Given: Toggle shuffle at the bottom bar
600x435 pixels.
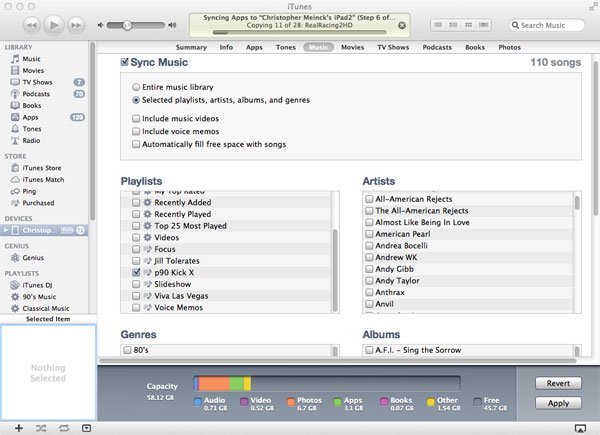Looking at the screenshot, I should click(x=41, y=428).
